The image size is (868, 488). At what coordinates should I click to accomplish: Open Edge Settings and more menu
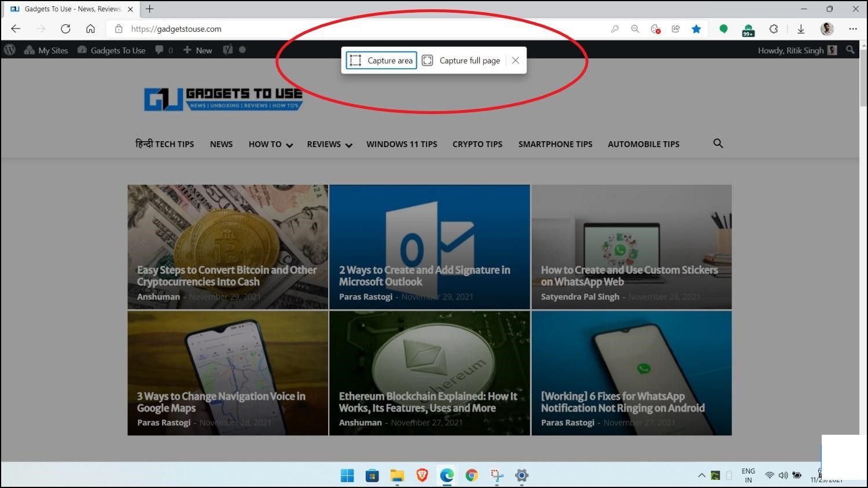pyautogui.click(x=853, y=28)
